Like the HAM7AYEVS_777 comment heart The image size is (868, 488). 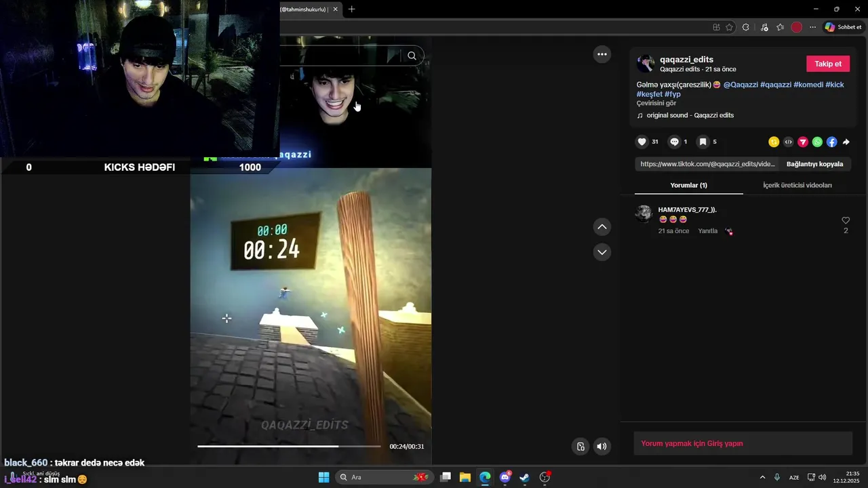[846, 220]
